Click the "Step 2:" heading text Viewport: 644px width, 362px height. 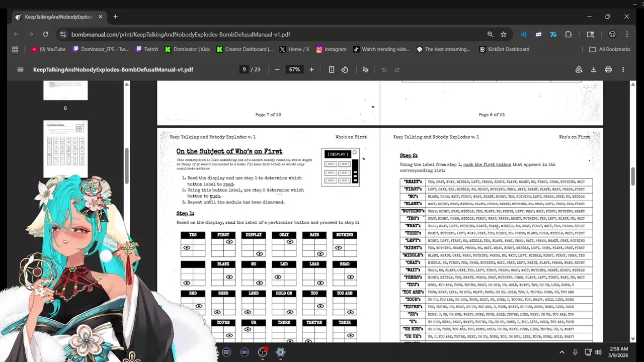point(409,156)
